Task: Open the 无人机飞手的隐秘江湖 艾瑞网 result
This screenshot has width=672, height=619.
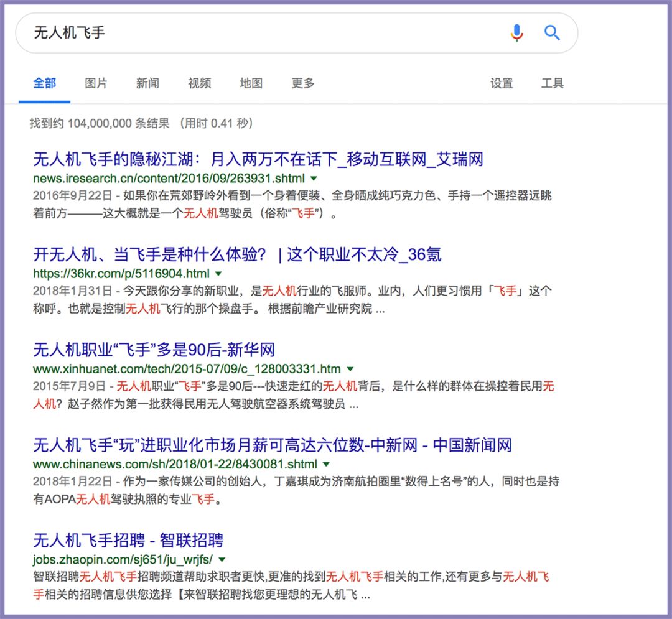Action: click(258, 160)
